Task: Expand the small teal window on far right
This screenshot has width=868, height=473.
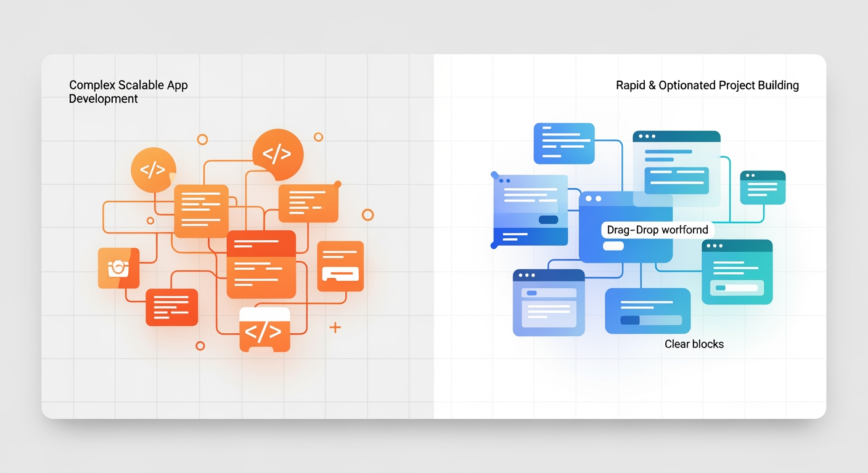Action: click(x=763, y=187)
